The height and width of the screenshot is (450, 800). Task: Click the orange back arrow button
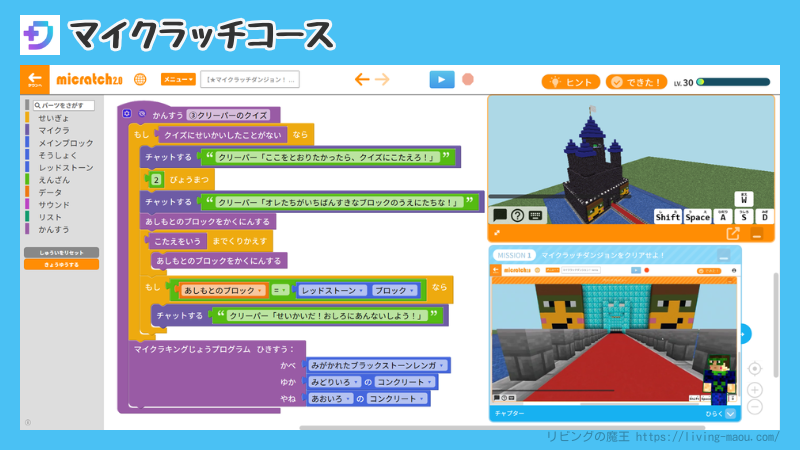[35, 80]
